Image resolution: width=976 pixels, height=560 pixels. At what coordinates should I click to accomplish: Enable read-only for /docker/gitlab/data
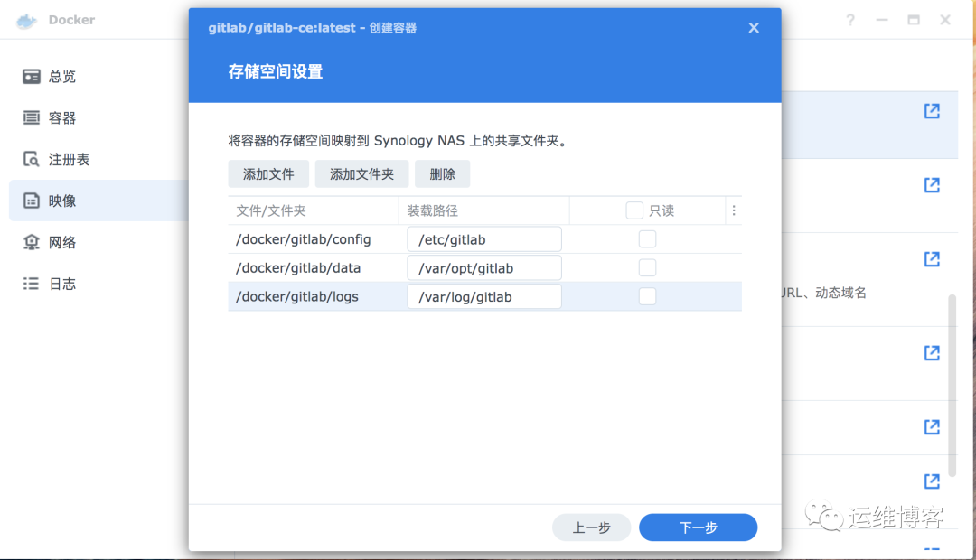pyautogui.click(x=647, y=267)
